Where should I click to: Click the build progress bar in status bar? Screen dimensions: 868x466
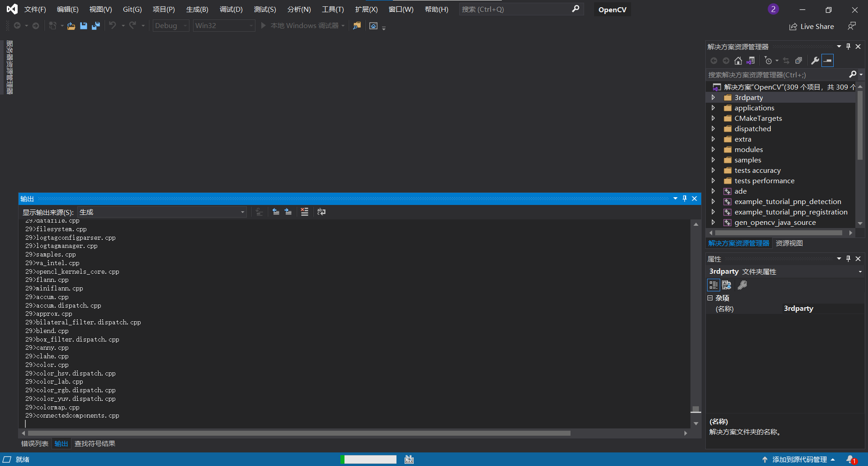368,460
